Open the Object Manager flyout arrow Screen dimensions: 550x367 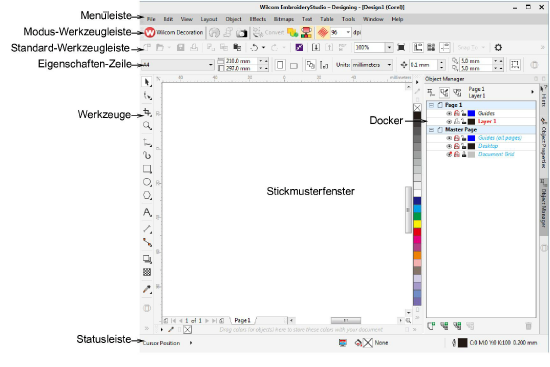click(x=532, y=92)
